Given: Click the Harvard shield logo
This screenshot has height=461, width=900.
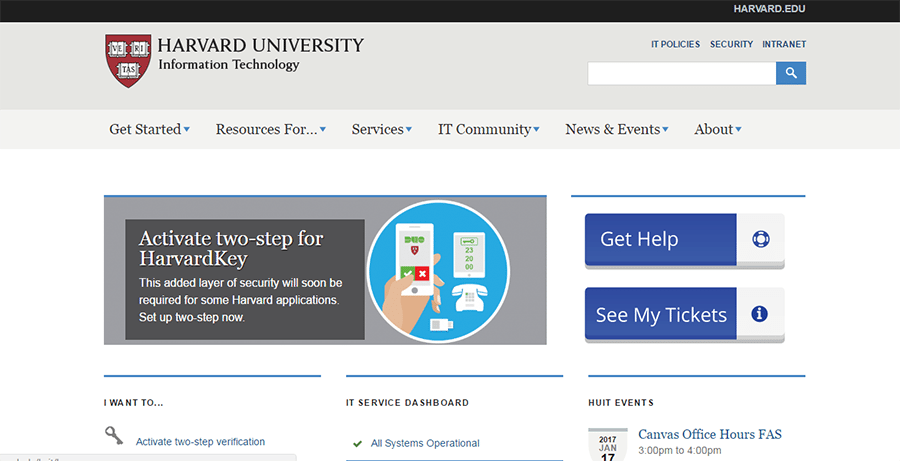Looking at the screenshot, I should click(128, 60).
